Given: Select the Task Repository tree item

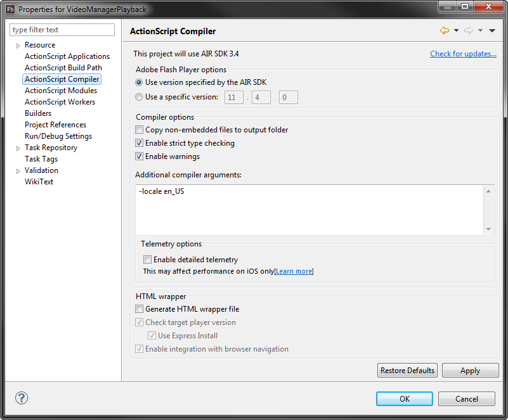Looking at the screenshot, I should (x=51, y=148).
